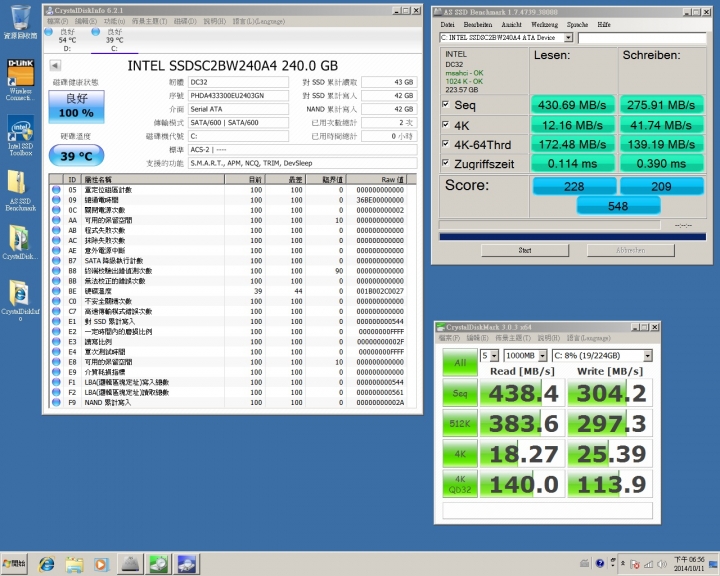The image size is (720, 576).
Task: Open CrystalDiskMark desktop folder icon
Action: [x=21, y=242]
